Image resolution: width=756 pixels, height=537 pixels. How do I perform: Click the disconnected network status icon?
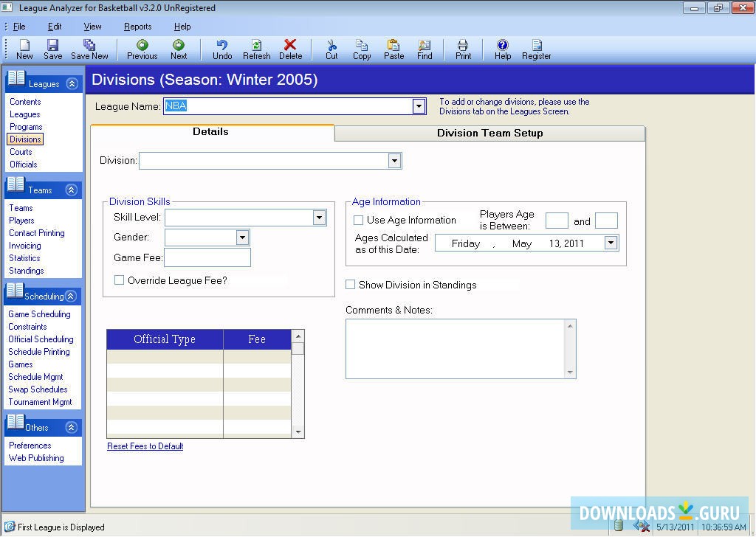[642, 526]
